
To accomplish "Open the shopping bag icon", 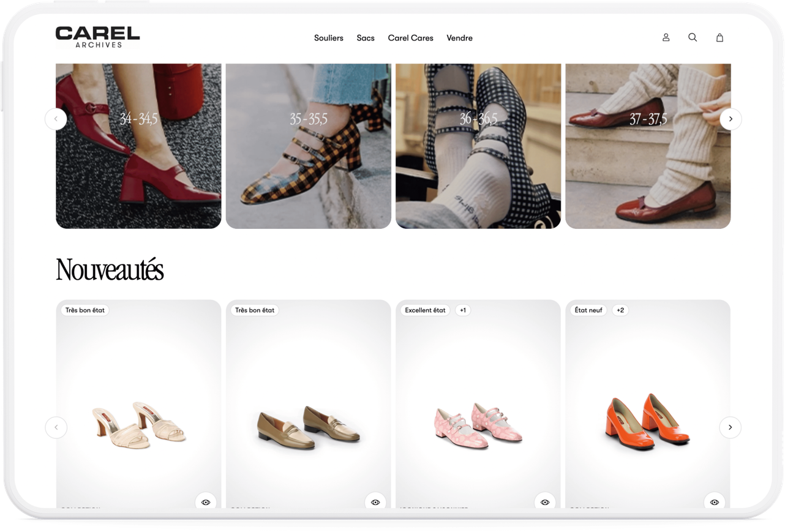I will [719, 37].
